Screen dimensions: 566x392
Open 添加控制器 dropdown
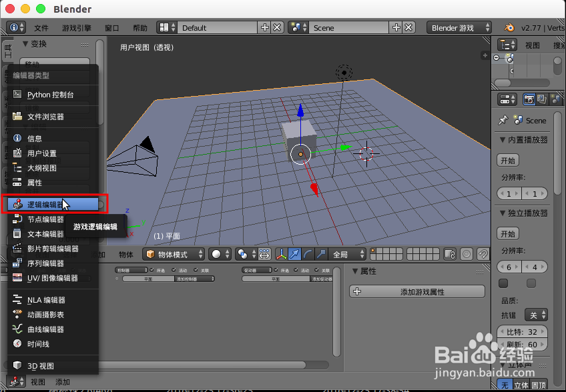(x=195, y=279)
